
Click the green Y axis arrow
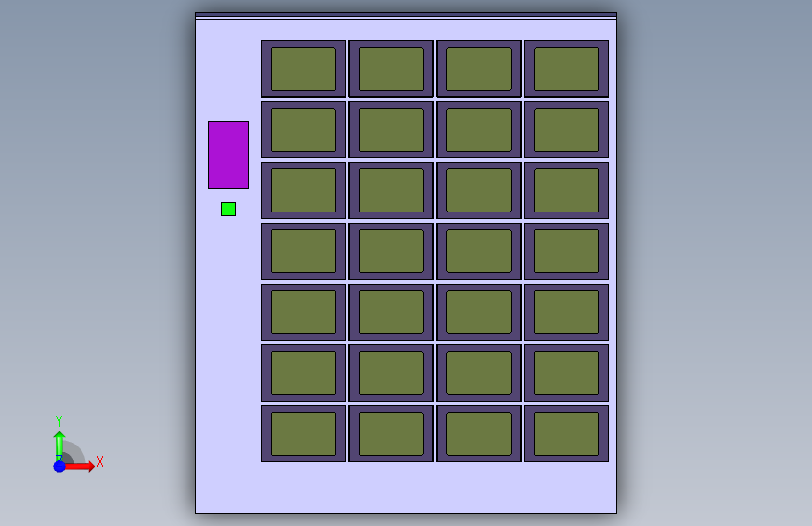click(59, 445)
